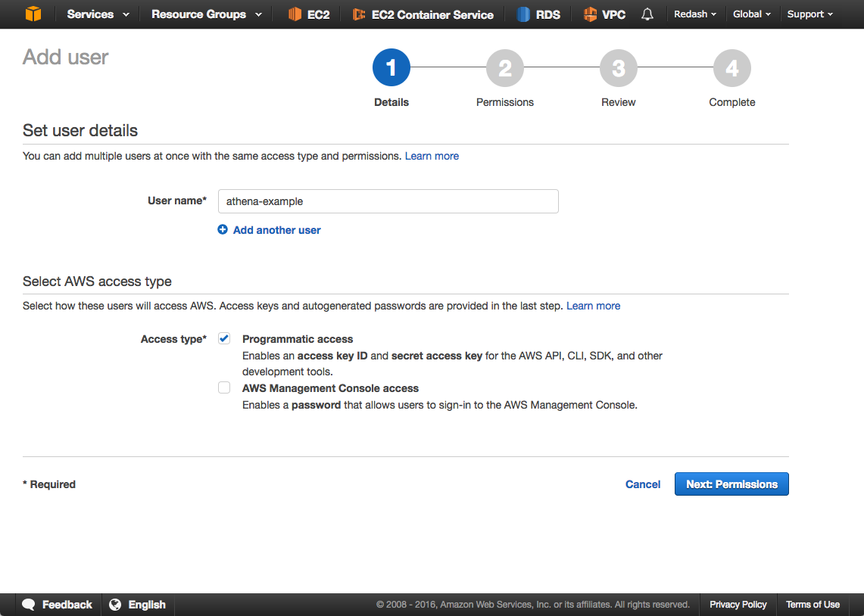This screenshot has width=864, height=616.
Task: Click the Cancel link
Action: [643, 484]
